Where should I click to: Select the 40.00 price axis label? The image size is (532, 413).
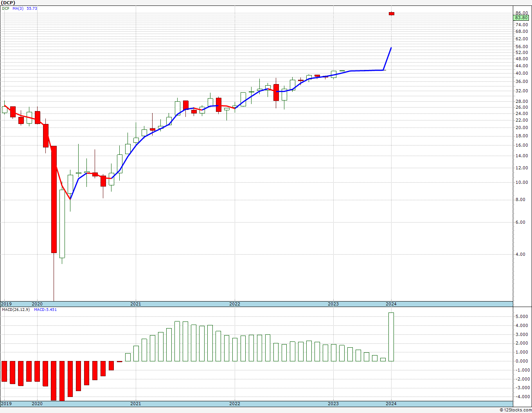tap(522, 73)
